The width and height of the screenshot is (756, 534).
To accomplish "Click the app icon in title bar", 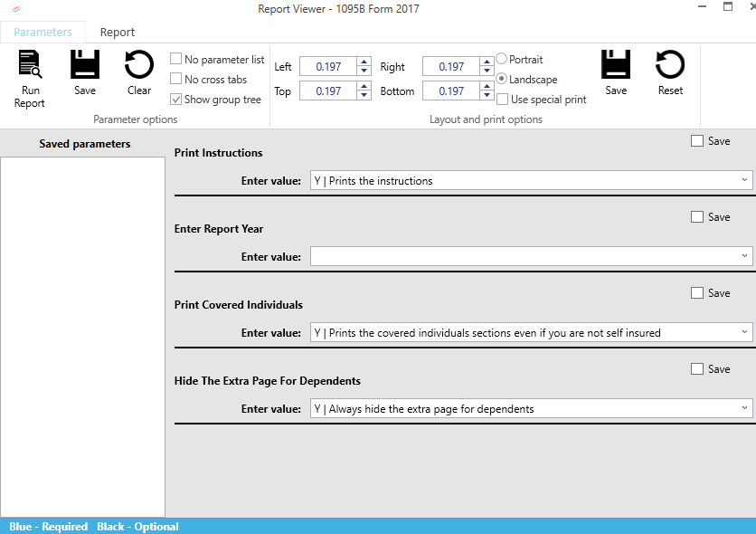I will tap(16, 9).
